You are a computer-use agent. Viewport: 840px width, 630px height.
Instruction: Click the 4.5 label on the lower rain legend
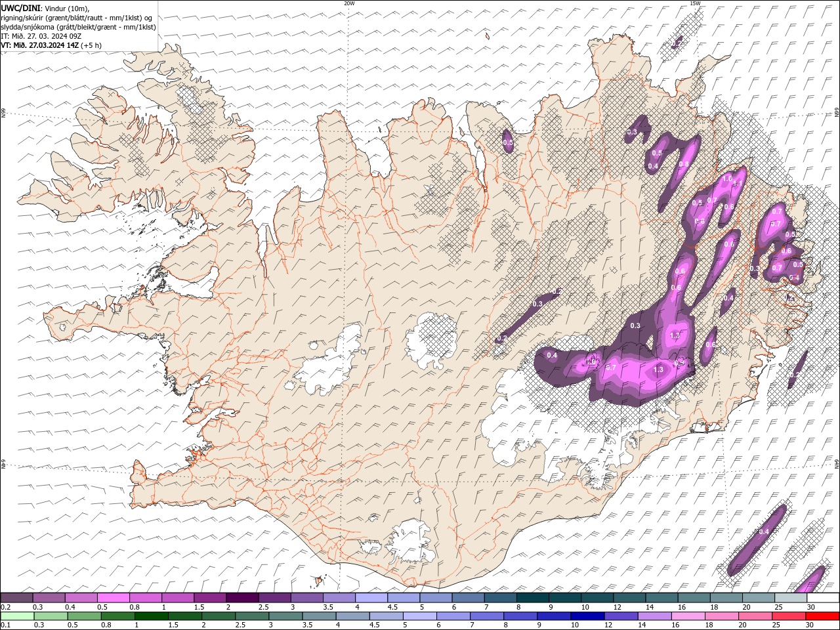[x=374, y=625]
